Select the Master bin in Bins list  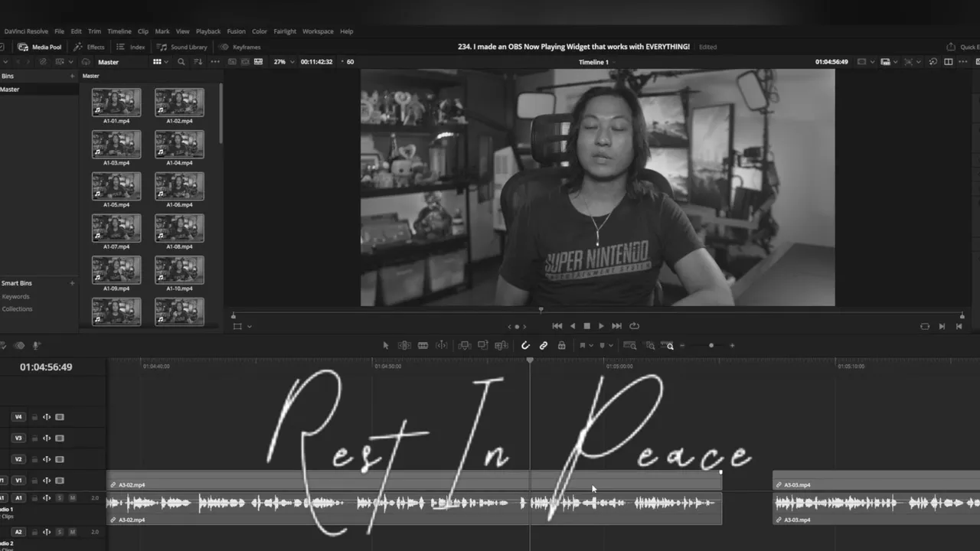pos(39,90)
